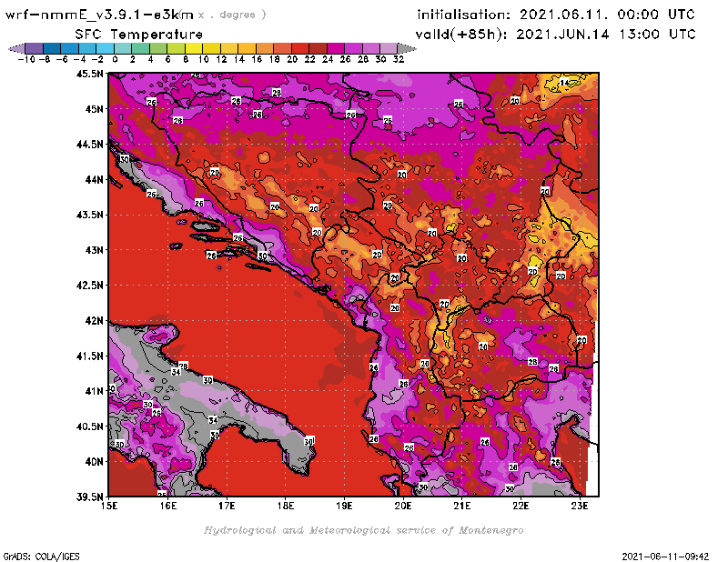Click the 32 value under the color legend
Viewport: 728px width, 562px height.
click(399, 59)
